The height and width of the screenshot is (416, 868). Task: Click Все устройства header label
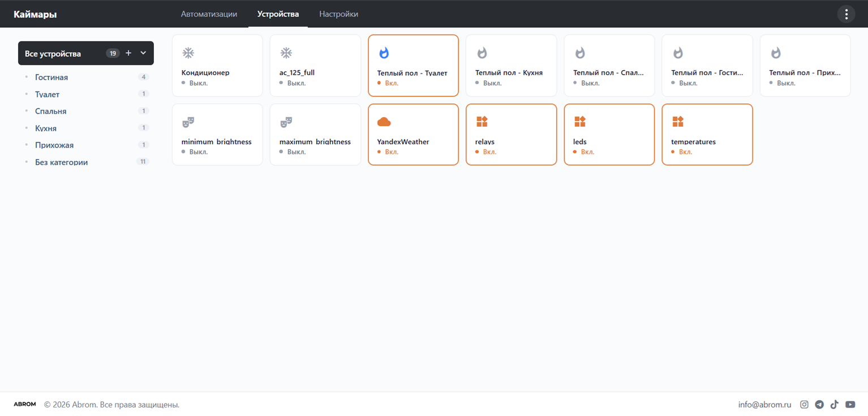click(x=53, y=54)
